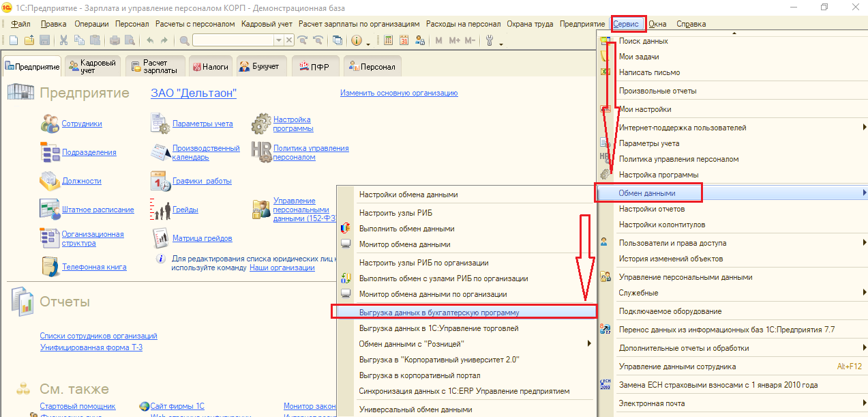868x417 pixels.
Task: Open the ЗАО "Дельтаон" organization link
Action: pos(194,93)
